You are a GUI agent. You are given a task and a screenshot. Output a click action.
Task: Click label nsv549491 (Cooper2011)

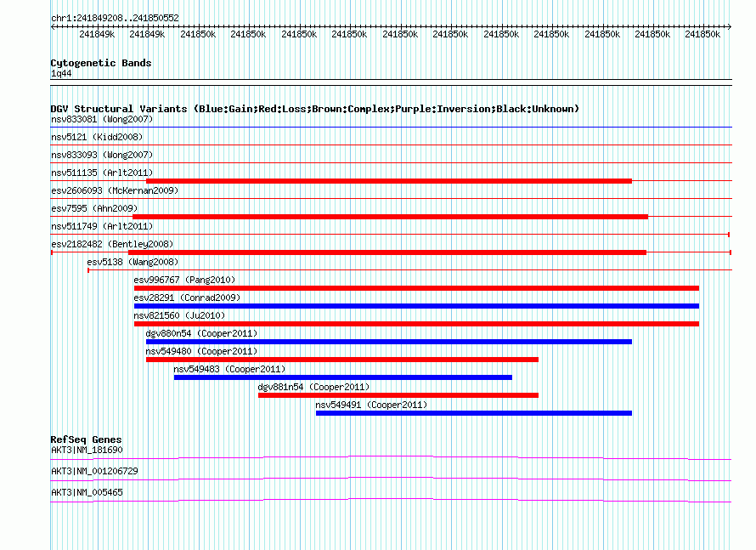[x=371, y=405]
